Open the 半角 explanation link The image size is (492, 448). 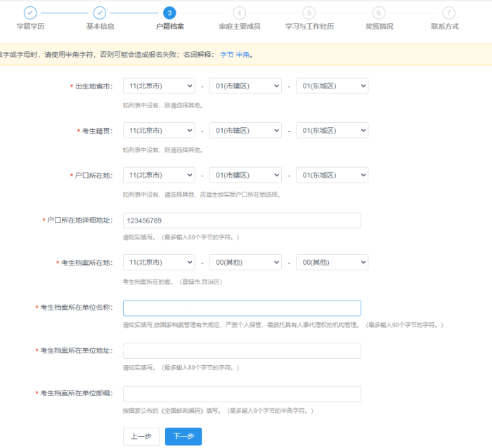tap(242, 54)
